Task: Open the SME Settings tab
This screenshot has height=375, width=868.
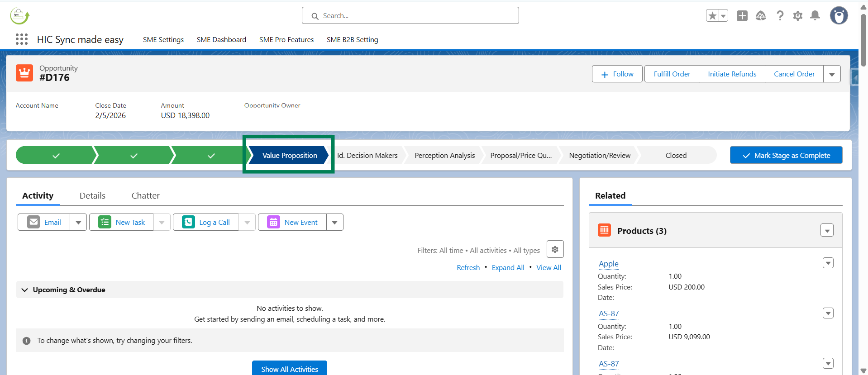Action: tap(163, 40)
